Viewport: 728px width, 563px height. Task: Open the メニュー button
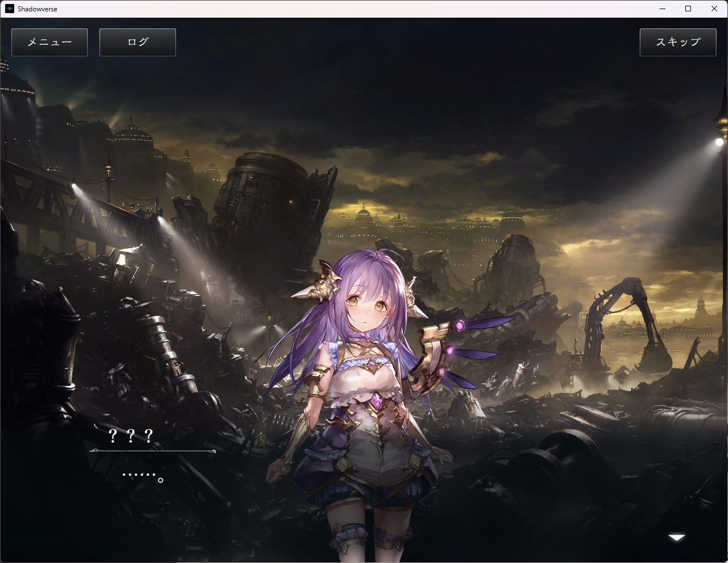(50, 42)
